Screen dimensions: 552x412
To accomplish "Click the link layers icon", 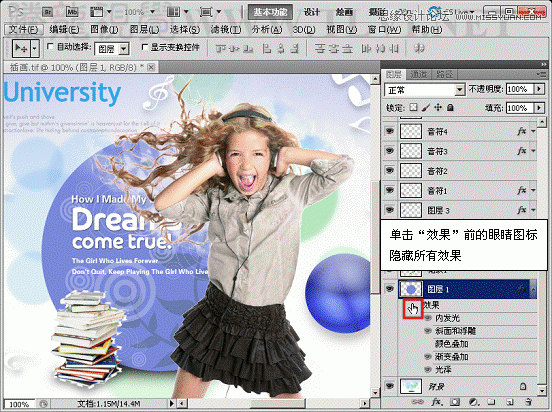I will pyautogui.click(x=418, y=402).
